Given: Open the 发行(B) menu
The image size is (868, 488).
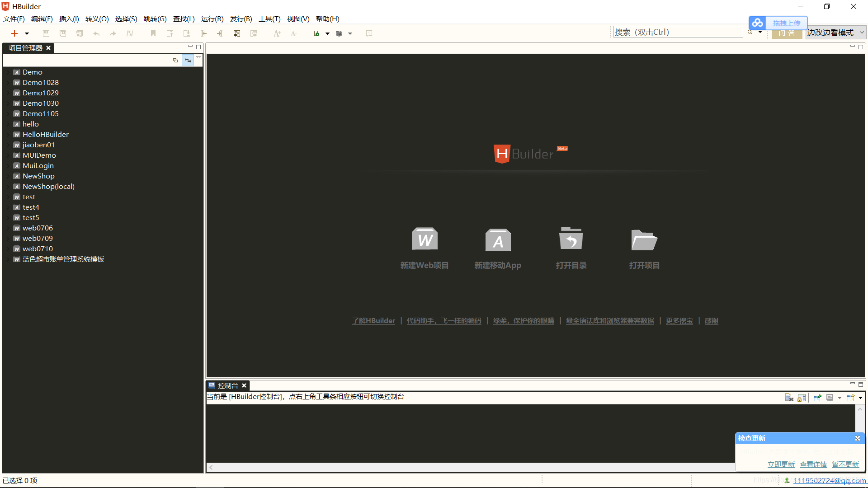Looking at the screenshot, I should point(241,19).
